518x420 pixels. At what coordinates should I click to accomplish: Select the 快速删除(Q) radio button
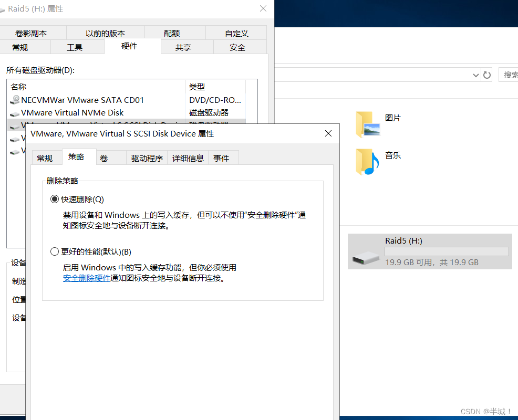pyautogui.click(x=55, y=198)
